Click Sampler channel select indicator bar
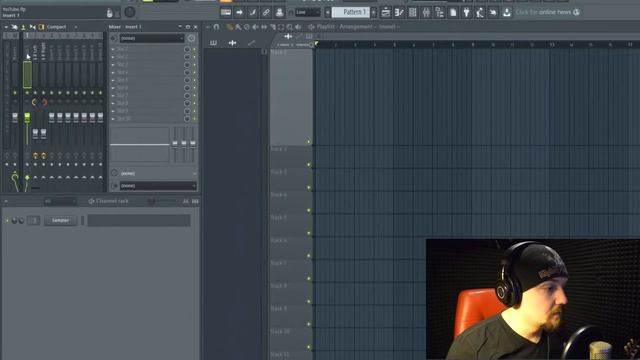 82,220
